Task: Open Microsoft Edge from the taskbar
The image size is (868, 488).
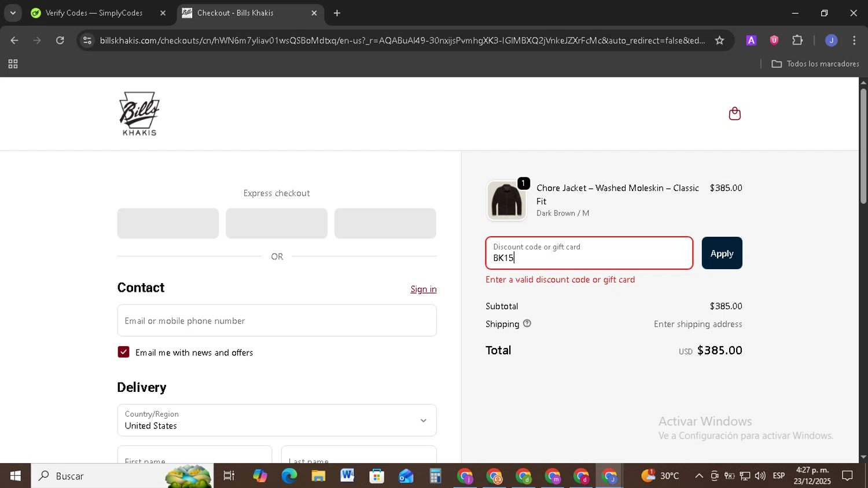Action: [289, 476]
